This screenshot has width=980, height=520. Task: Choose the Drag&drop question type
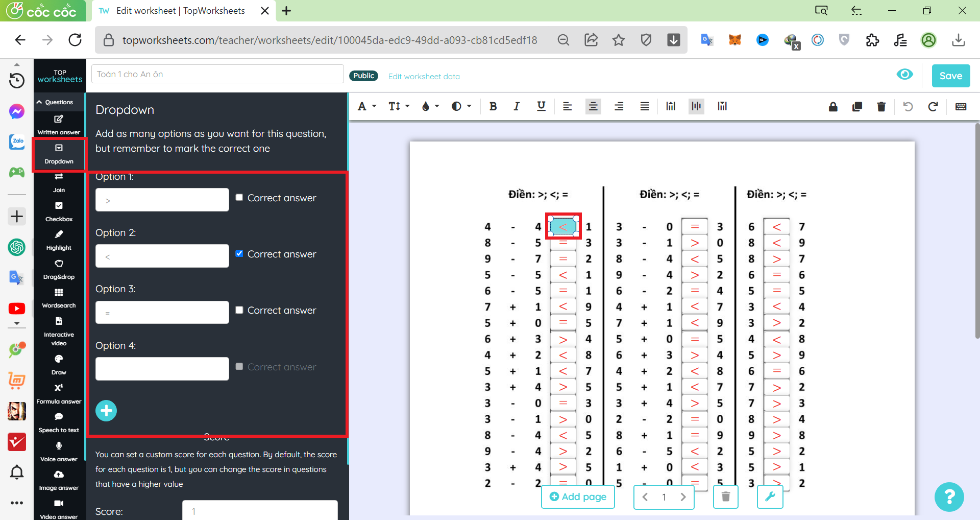[x=59, y=269]
